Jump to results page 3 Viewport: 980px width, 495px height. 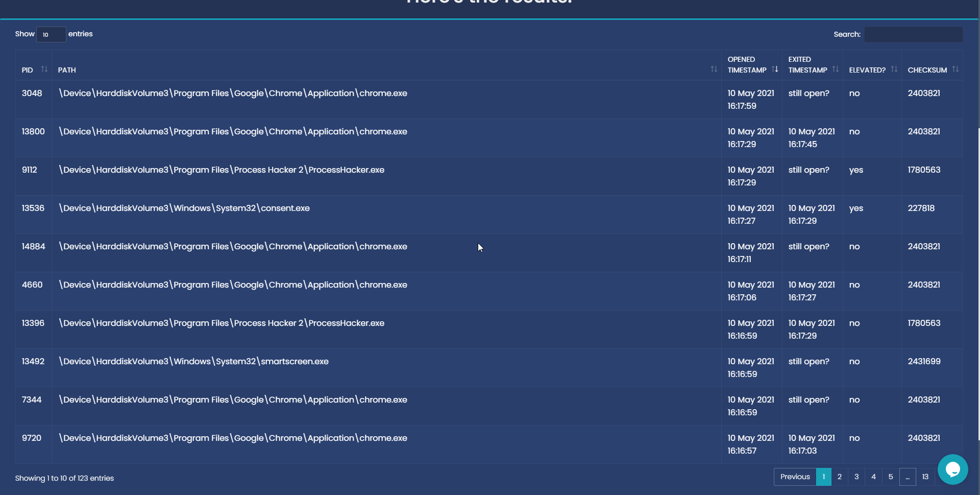(856, 477)
